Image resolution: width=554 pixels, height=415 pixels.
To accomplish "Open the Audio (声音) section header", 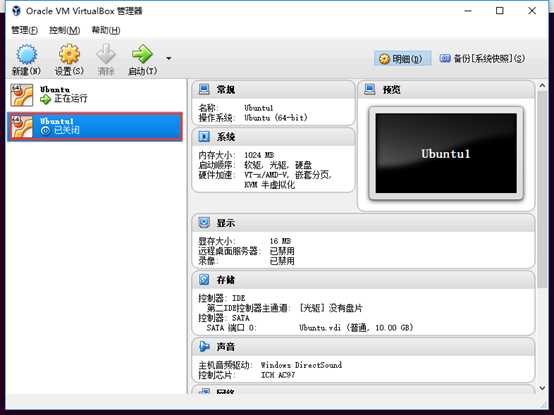I will (363, 347).
